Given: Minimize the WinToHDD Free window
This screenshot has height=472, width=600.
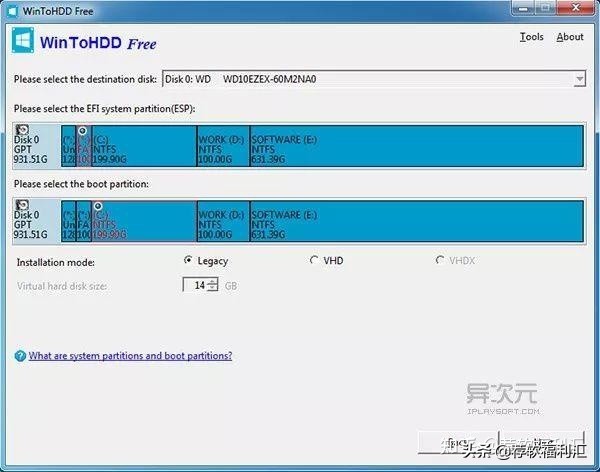Looking at the screenshot, I should coord(523,8).
